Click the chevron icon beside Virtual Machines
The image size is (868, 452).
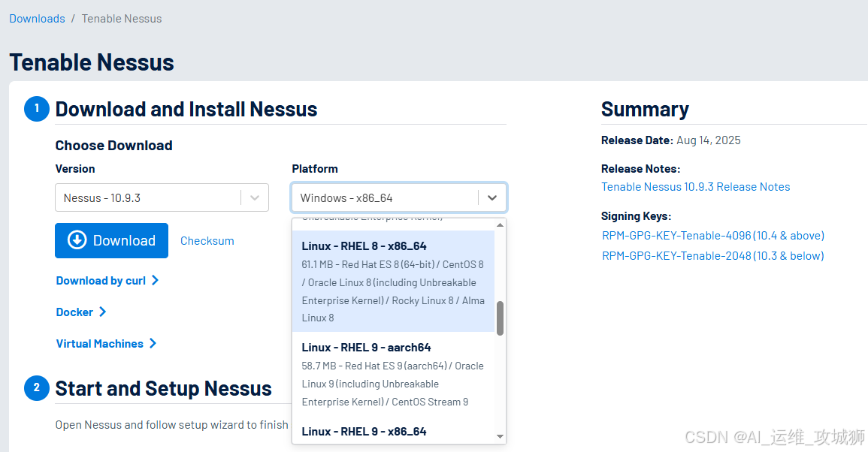[153, 344]
